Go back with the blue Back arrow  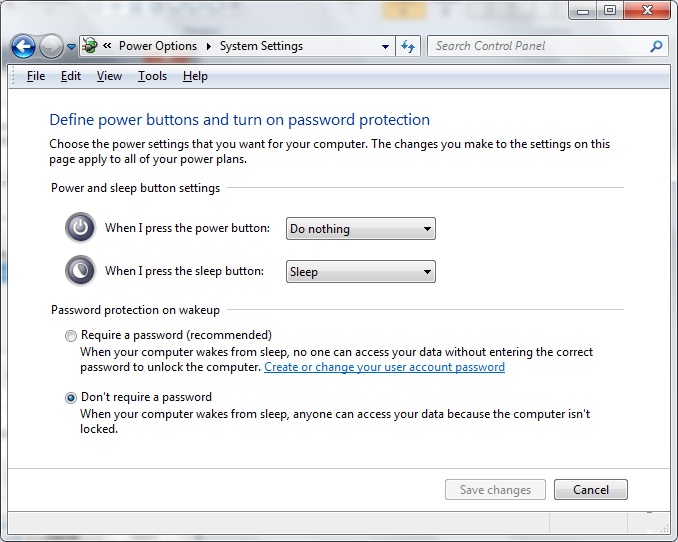[x=23, y=46]
